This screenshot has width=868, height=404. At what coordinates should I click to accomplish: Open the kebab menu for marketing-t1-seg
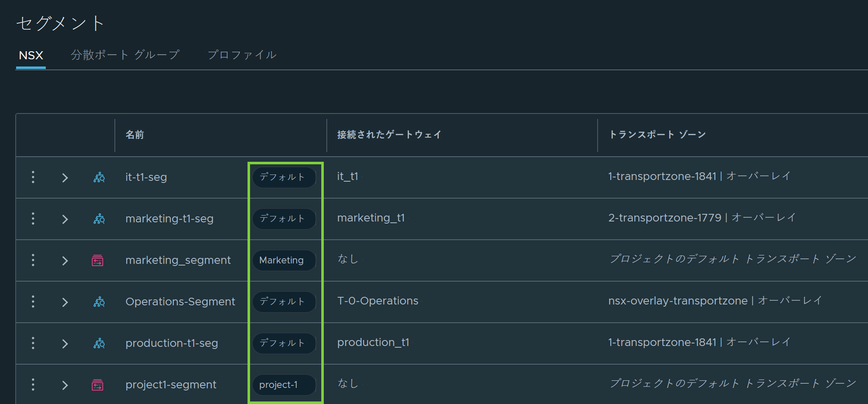click(x=33, y=219)
